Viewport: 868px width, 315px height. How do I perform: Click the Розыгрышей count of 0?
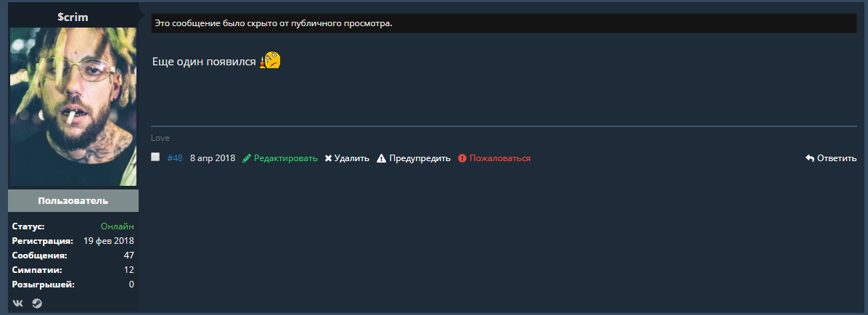tap(131, 285)
